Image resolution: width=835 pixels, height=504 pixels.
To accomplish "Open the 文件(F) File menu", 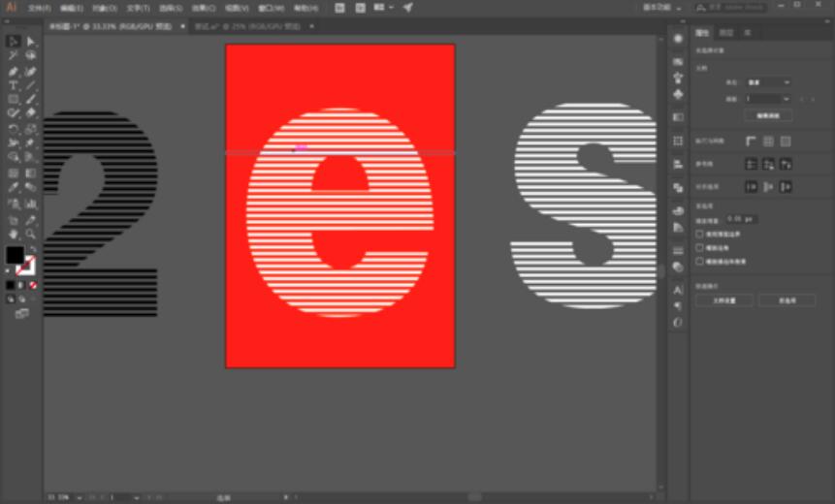I will pos(40,8).
